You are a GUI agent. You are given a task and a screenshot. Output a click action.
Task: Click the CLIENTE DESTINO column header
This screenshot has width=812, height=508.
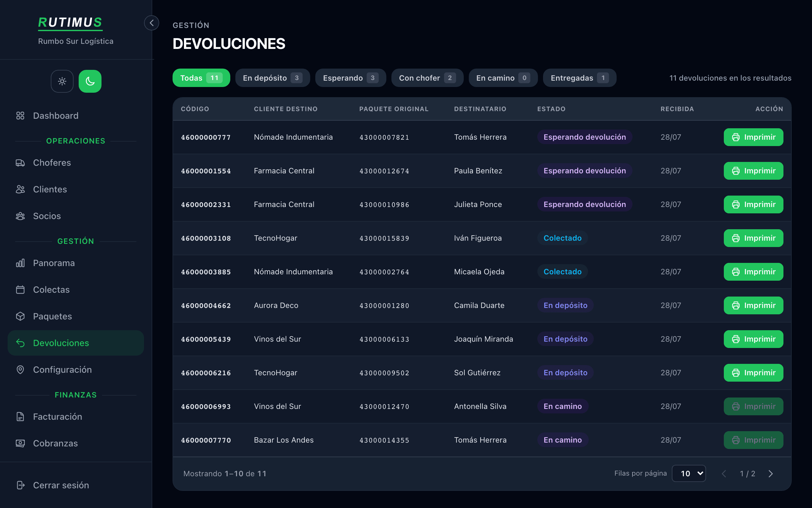coord(285,109)
